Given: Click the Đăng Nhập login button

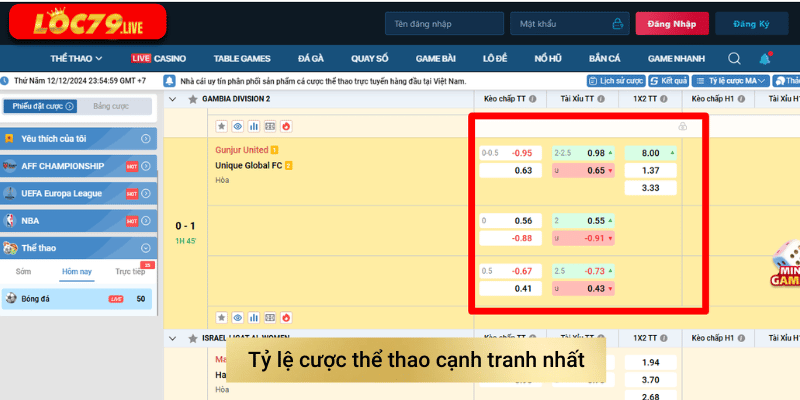Looking at the screenshot, I should [672, 24].
